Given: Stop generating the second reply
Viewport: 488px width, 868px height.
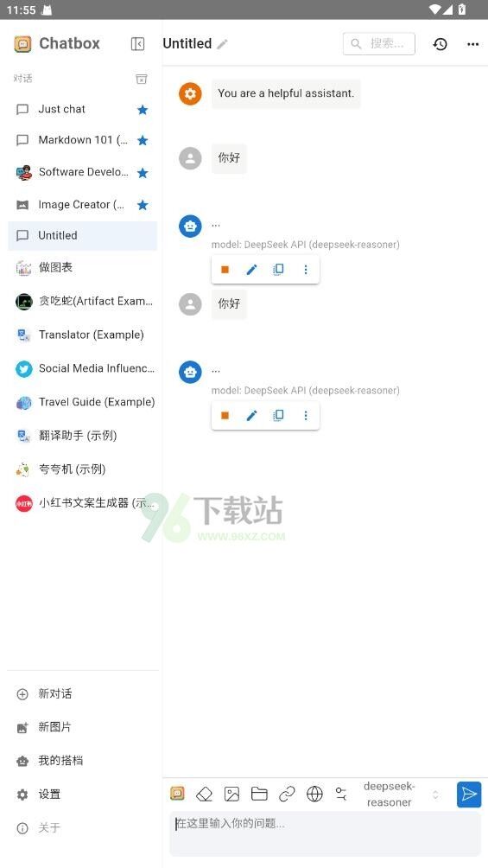Looking at the screenshot, I should tap(225, 416).
